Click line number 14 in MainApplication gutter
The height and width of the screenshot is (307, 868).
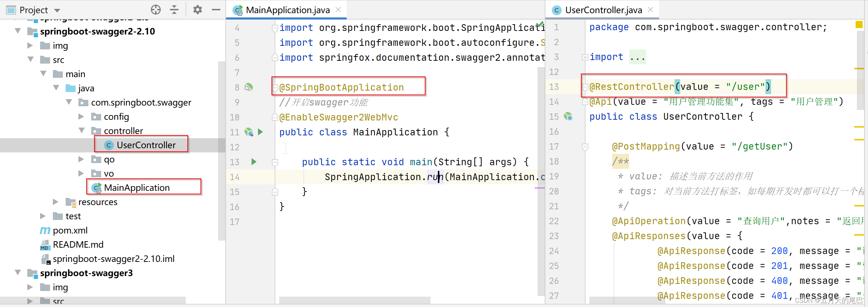click(x=235, y=177)
